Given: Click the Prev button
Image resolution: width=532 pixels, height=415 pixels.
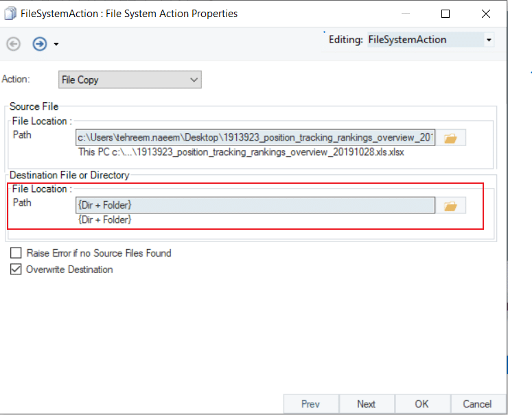Looking at the screenshot, I should [310, 404].
